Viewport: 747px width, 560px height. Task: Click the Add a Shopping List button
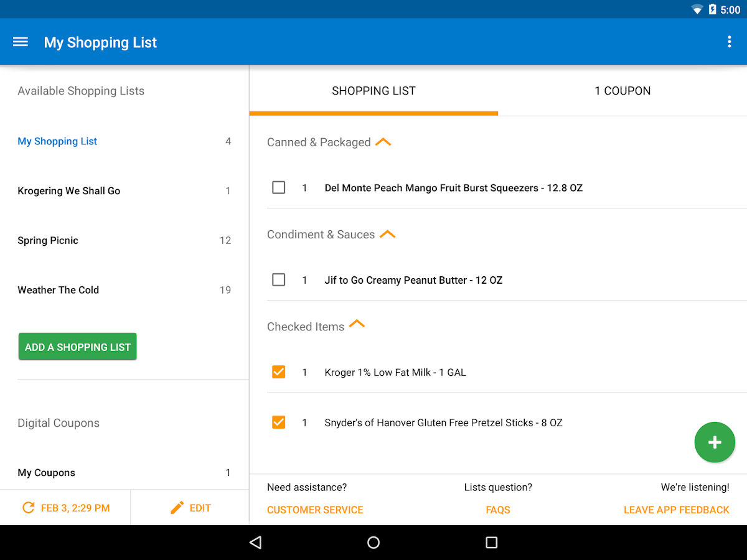click(78, 347)
